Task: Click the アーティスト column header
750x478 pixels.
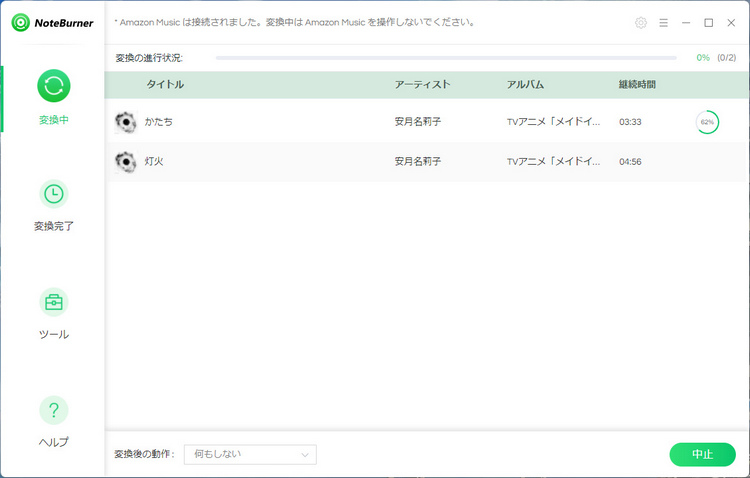Action: pos(422,84)
